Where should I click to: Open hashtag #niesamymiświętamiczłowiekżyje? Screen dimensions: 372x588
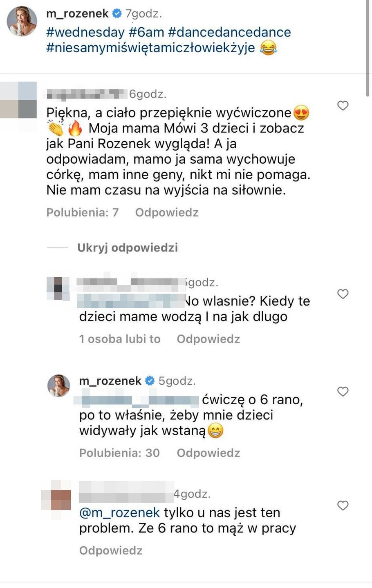(x=150, y=48)
